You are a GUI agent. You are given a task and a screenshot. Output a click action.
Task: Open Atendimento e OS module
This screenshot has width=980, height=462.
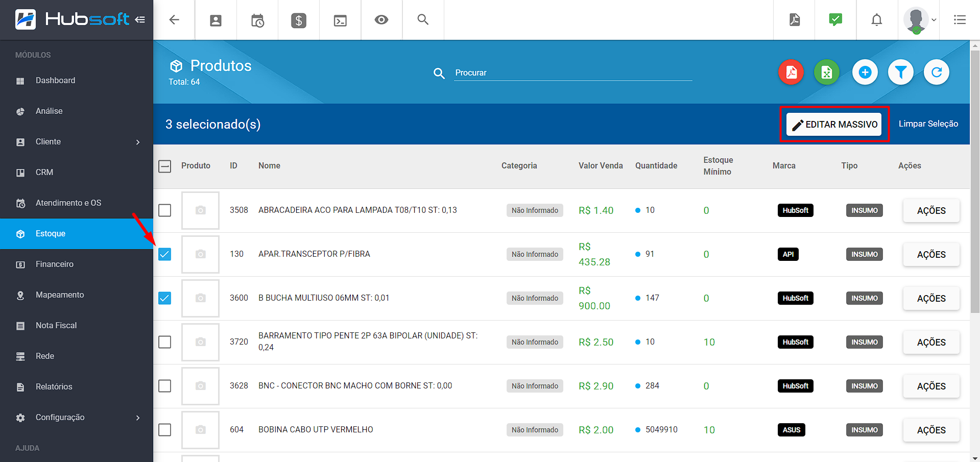tap(77, 203)
